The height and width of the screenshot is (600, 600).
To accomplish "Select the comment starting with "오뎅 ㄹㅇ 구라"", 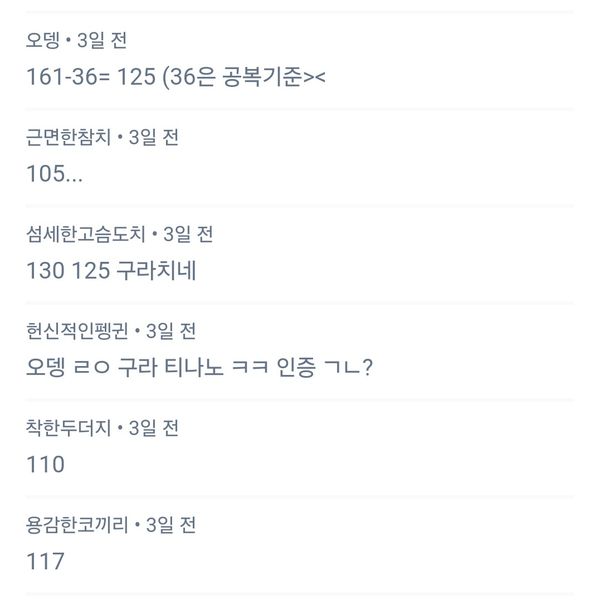I will click(200, 367).
